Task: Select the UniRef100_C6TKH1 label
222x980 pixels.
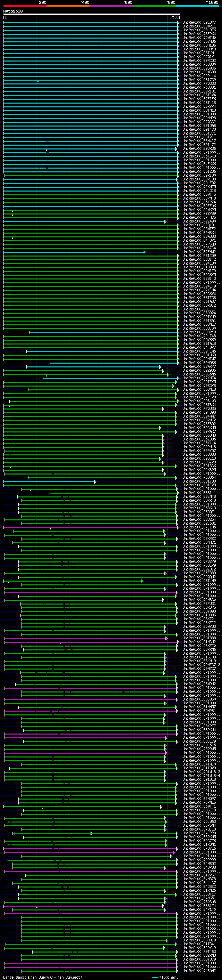Action: click(x=199, y=53)
